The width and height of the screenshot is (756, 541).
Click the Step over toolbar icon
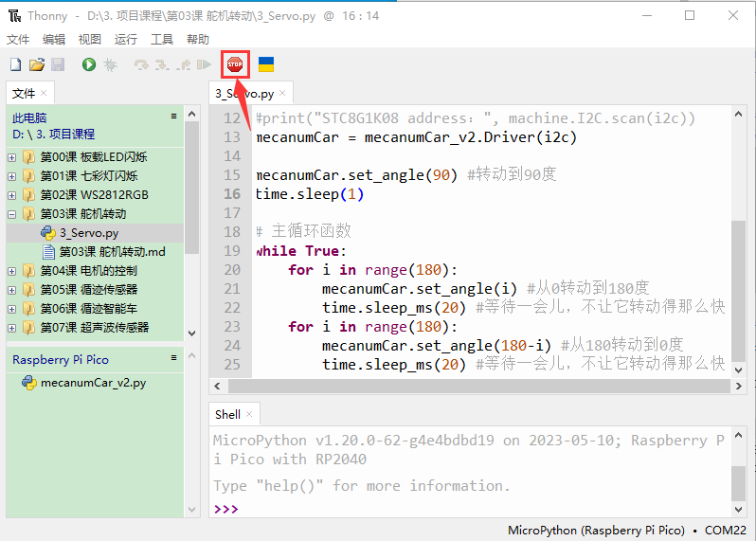141,64
